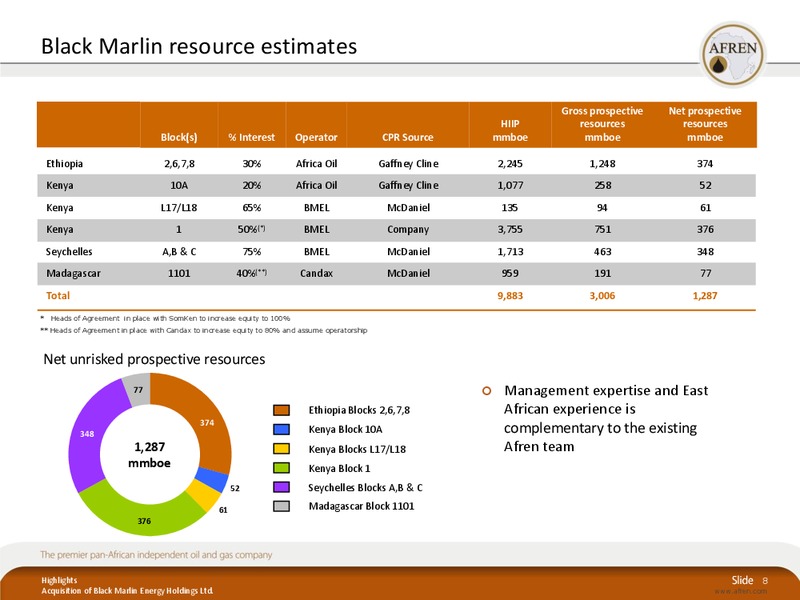Click the Operator column header
The image size is (800, 600).
316,137
